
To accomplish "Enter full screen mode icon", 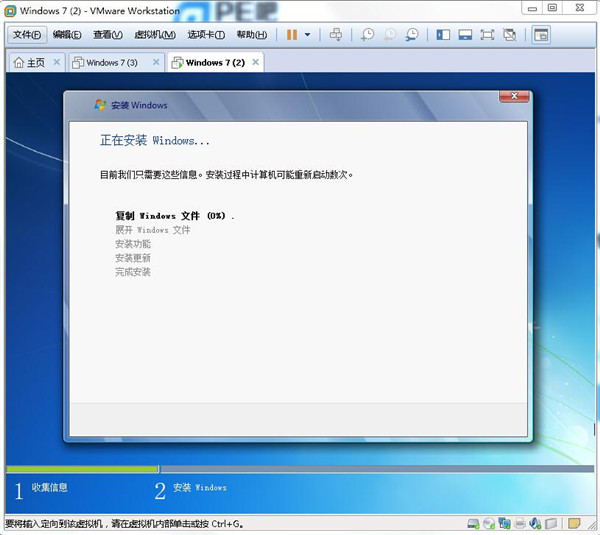I will pos(487,35).
